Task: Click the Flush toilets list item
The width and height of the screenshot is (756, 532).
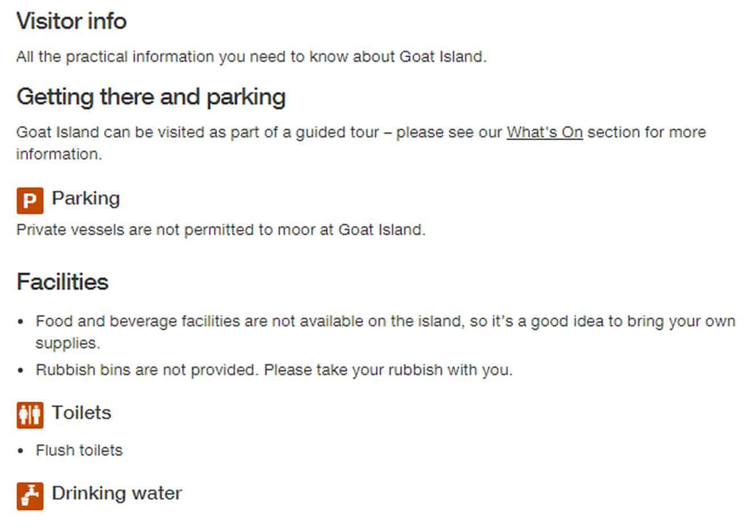Action: coord(79,450)
